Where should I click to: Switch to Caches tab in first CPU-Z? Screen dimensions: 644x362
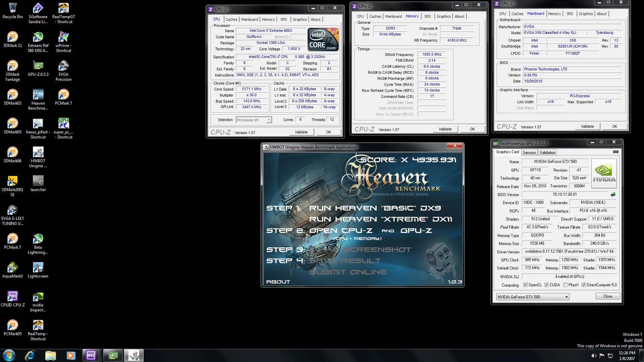(x=231, y=19)
